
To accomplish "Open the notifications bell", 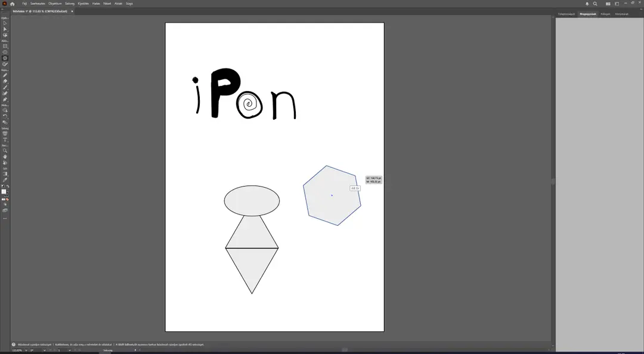I will coord(587,4).
